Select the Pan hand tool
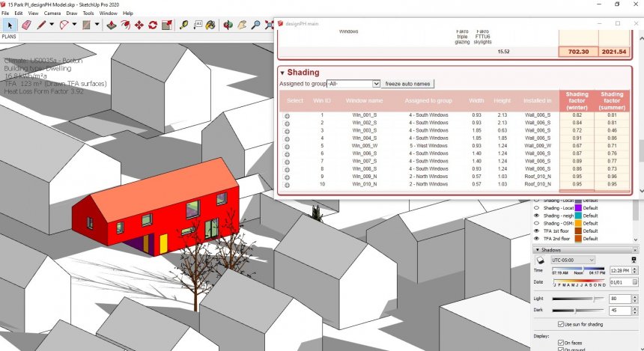This screenshot has width=644, height=351. point(242,25)
